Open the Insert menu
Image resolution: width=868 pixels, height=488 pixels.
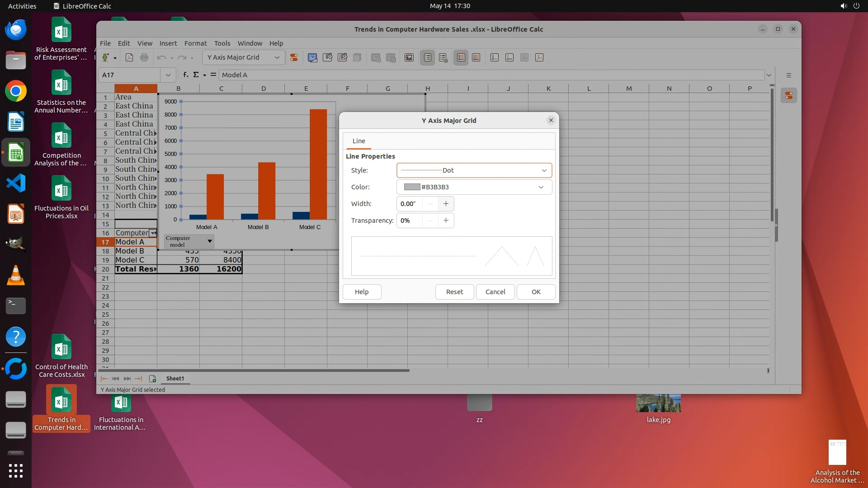pos(168,43)
